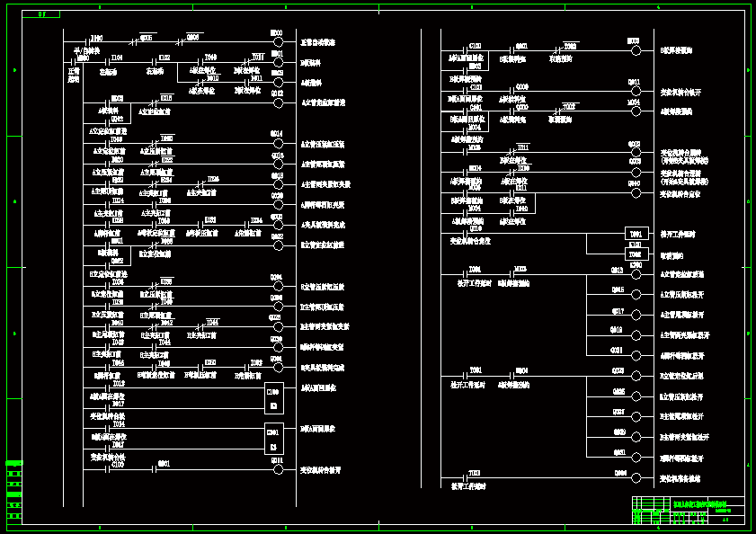The width and height of the screenshot is (756, 534).
Task: Select the Q025 output coil circle
Action: [636, 396]
